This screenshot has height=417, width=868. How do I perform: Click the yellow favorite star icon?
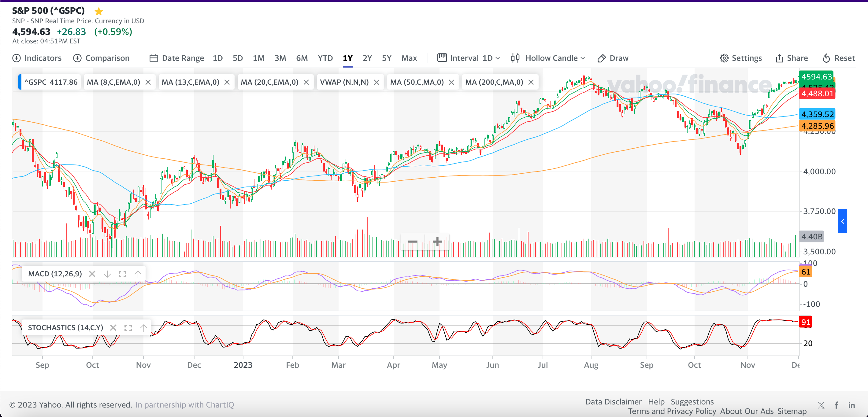pyautogui.click(x=99, y=12)
